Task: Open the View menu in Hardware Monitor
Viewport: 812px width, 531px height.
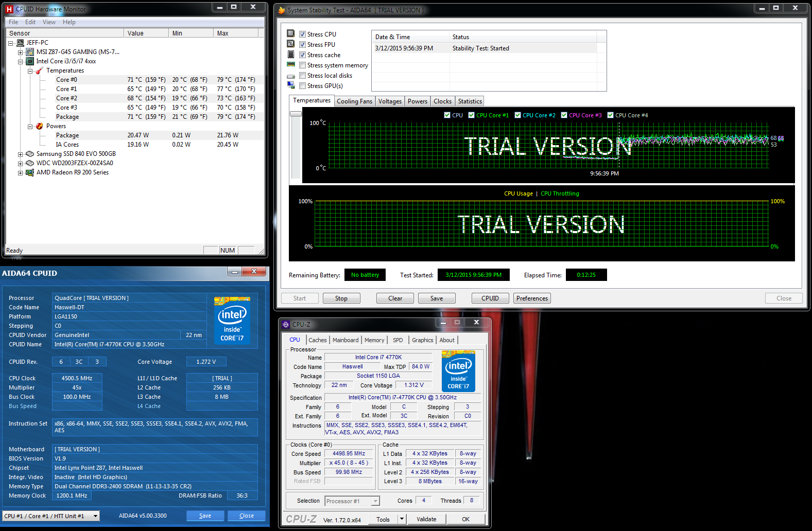Action: 49,22
